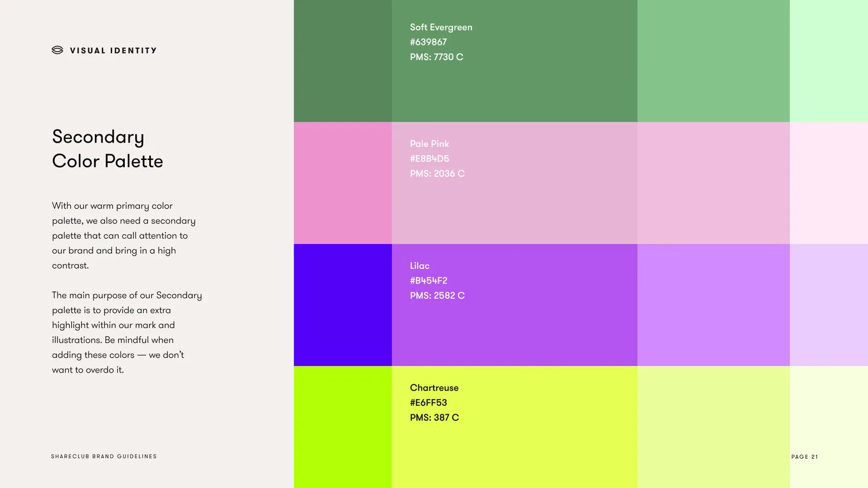This screenshot has height=488, width=868.
Task: Click the 'Lilac' color name
Action: click(x=420, y=266)
